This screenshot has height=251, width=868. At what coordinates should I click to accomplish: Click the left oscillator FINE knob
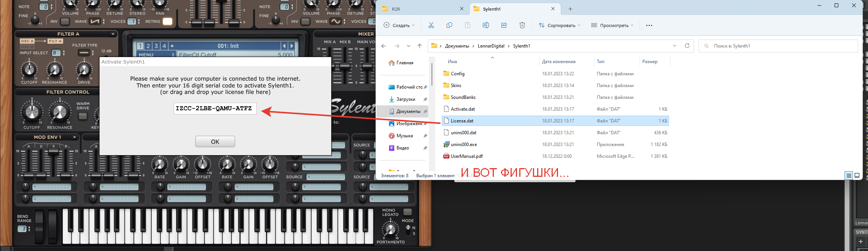point(35,19)
